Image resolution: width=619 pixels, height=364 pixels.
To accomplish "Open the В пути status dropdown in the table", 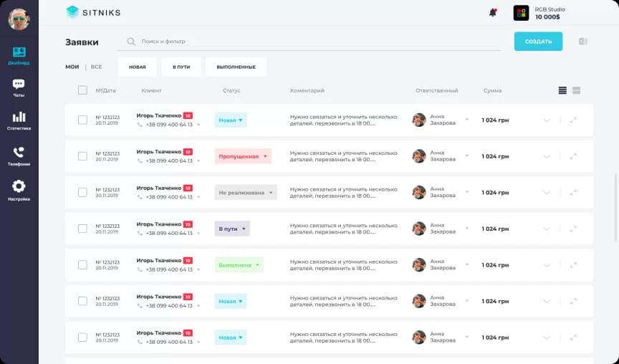I will tap(232, 229).
